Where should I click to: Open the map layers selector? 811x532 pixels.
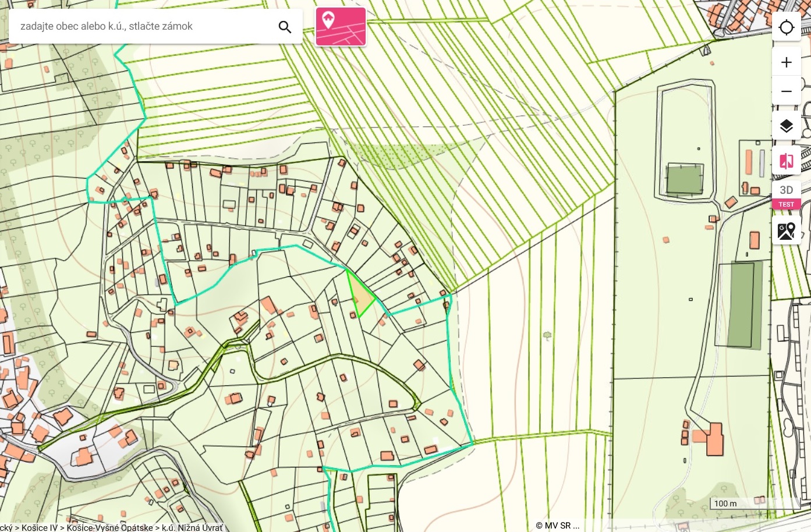click(x=787, y=126)
